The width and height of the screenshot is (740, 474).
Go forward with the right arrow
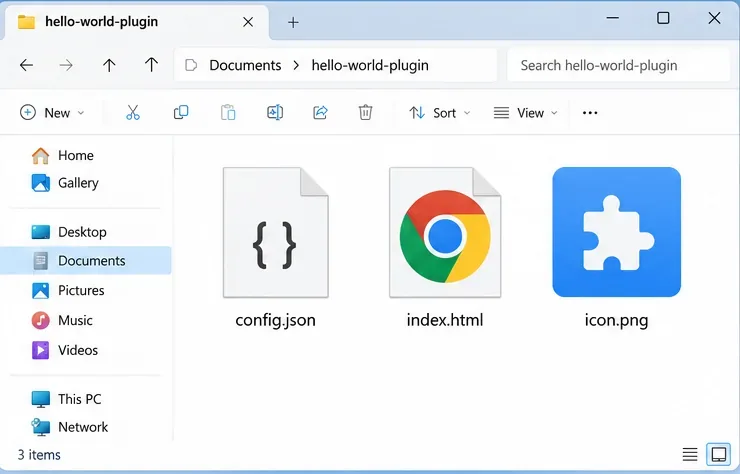click(x=66, y=65)
